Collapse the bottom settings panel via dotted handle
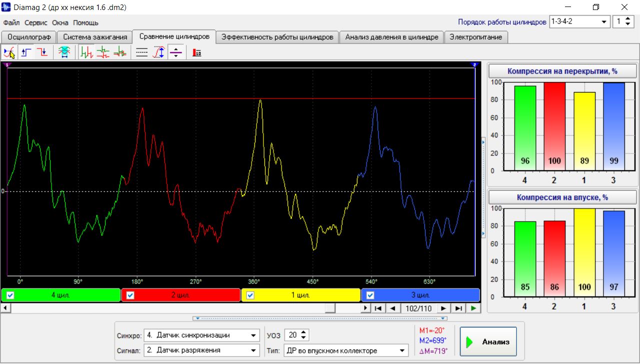This screenshot has width=640, height=364. coord(320,318)
